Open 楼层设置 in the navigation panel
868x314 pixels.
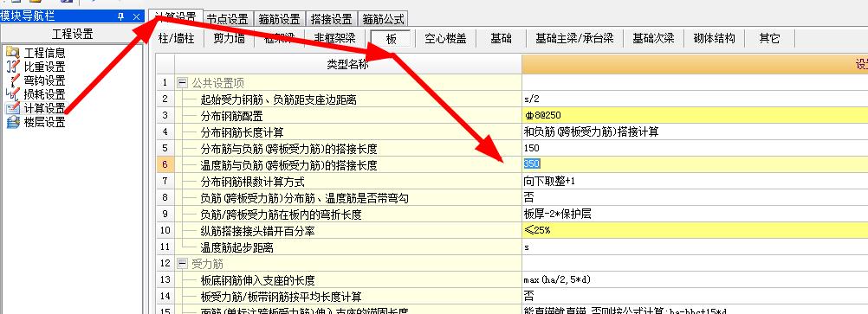point(44,122)
